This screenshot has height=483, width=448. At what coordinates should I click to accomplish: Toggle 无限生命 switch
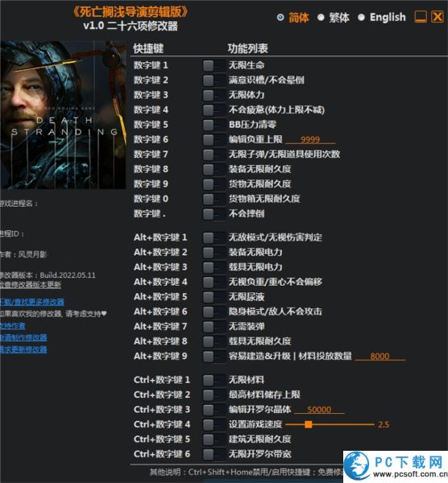pos(214,65)
